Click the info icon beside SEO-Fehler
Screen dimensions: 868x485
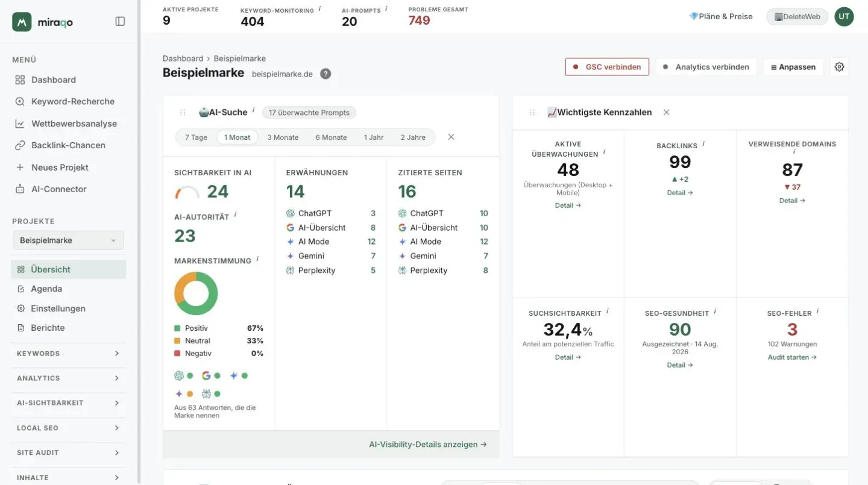pyautogui.click(x=817, y=311)
